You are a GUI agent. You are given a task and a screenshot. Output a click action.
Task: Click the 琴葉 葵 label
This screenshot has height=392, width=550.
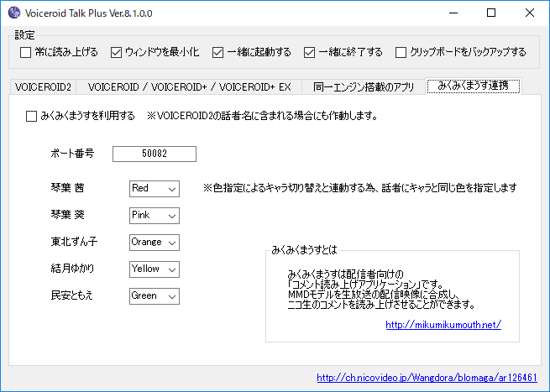click(67, 215)
